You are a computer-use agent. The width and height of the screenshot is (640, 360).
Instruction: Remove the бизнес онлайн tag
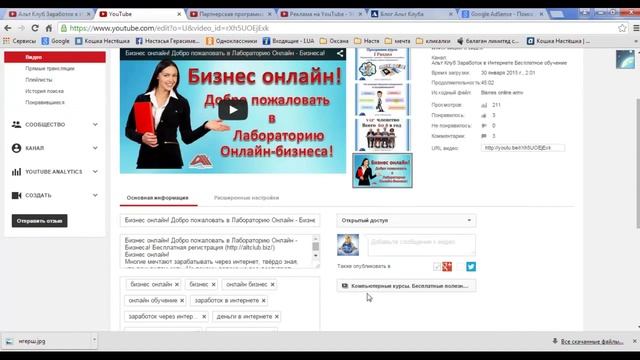177,284
